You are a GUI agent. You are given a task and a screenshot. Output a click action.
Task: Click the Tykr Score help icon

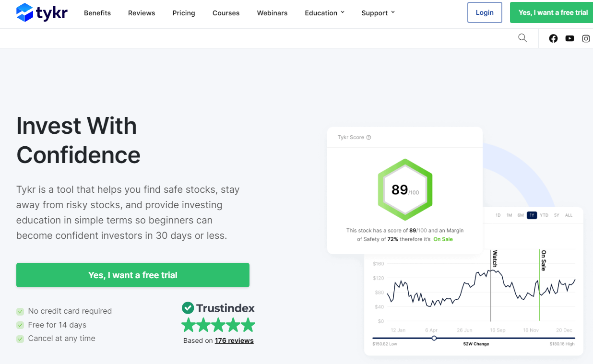pos(368,138)
